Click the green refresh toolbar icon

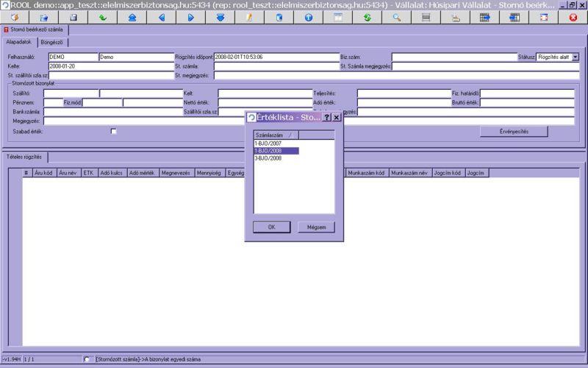367,17
